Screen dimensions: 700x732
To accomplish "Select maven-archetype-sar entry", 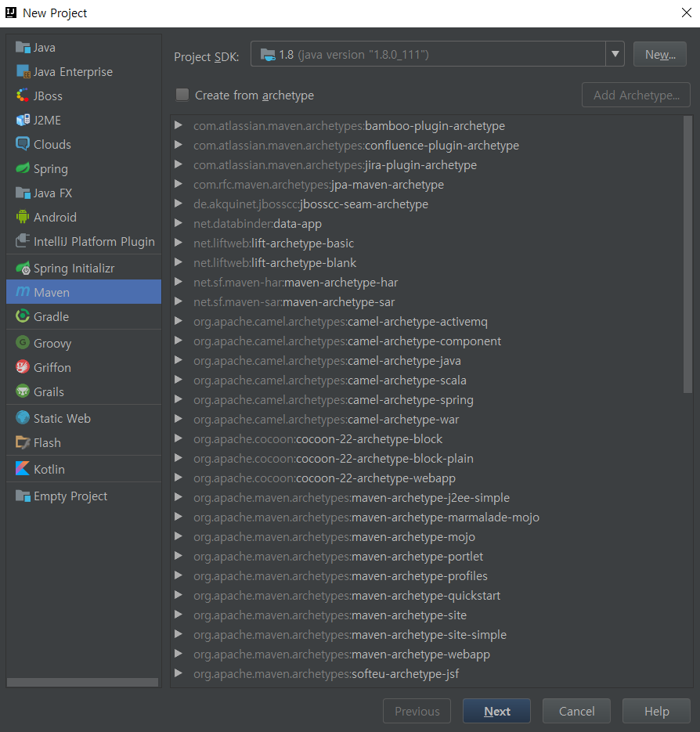I will click(294, 302).
